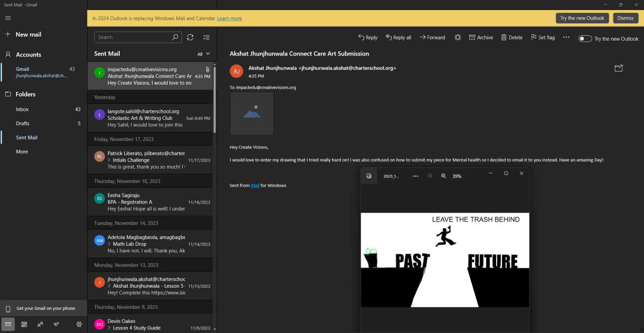Open email to impactedu@creativevisions.org

pos(150,76)
